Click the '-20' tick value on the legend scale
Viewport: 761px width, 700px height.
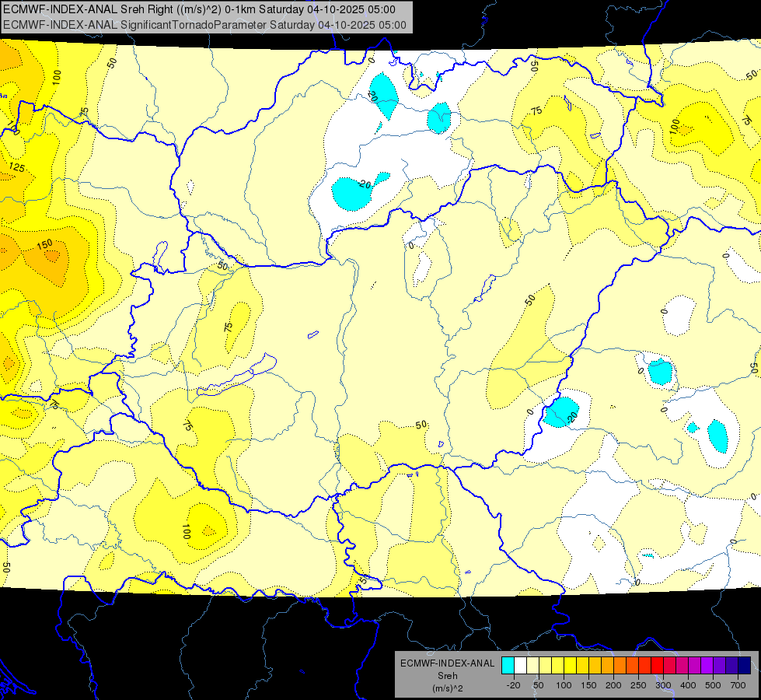[514, 685]
